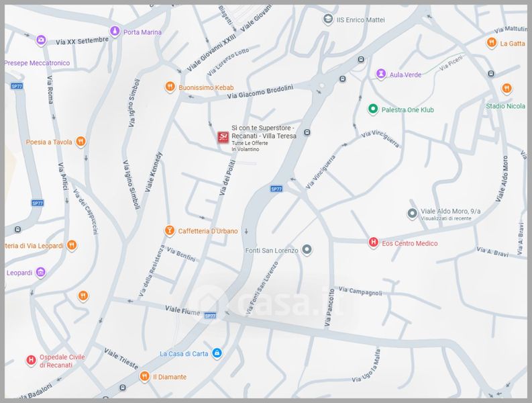Select the Caffetteria D'Urbano cocktail marker
This screenshot has height=403, width=532.
pyautogui.click(x=169, y=230)
